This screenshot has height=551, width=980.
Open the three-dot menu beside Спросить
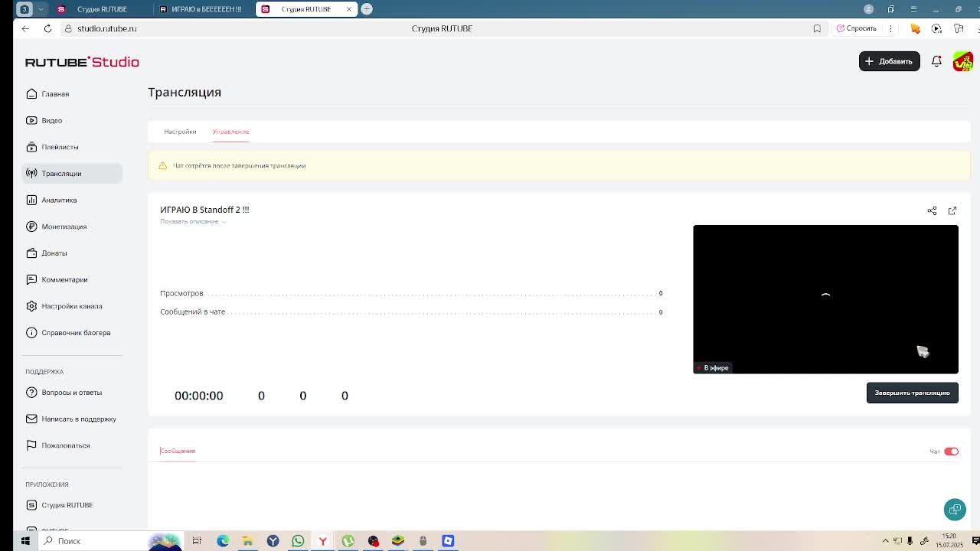pyautogui.click(x=890, y=28)
